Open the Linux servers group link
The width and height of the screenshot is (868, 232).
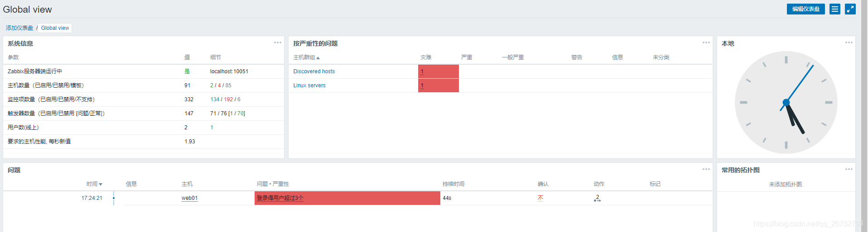coord(309,85)
